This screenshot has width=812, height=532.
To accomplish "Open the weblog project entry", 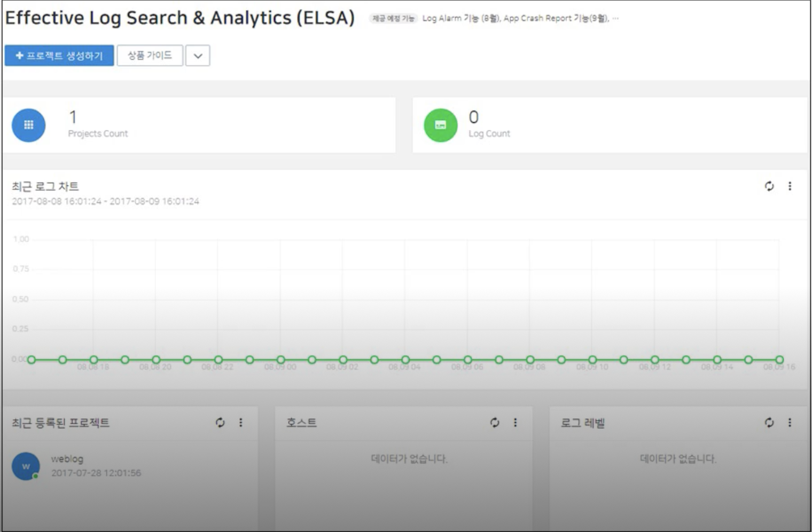I will (96, 466).
